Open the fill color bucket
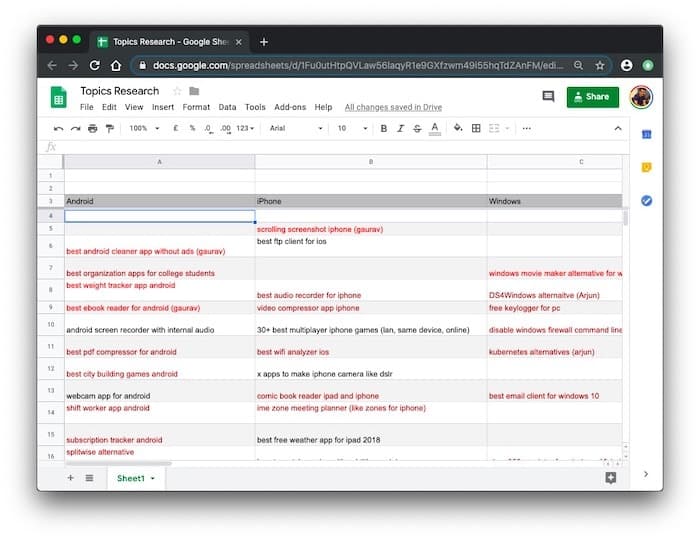The height and width of the screenshot is (540, 700). [x=458, y=128]
